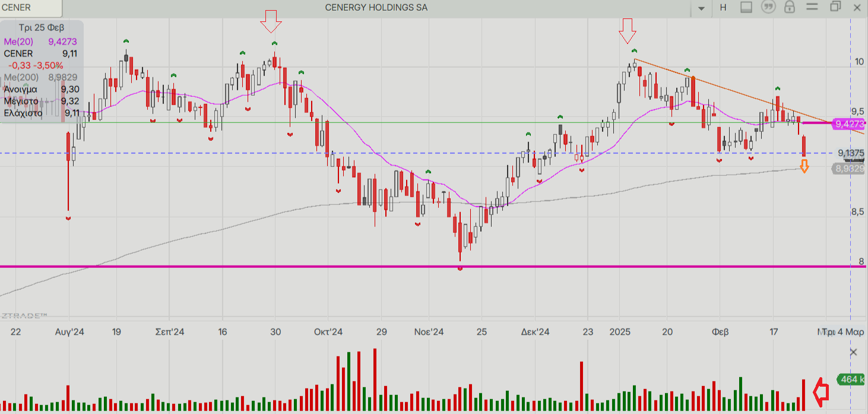Click the -0,33 -3,50% change value

(36, 65)
